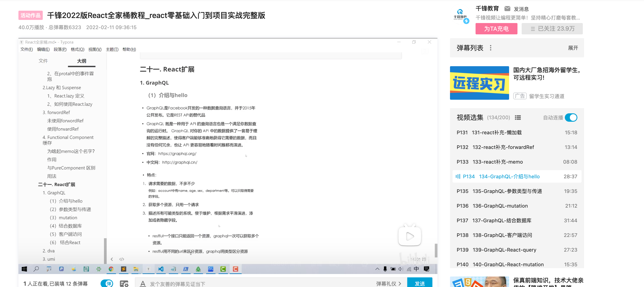Open the 国内大厂急招海外留学生 ad title
The image size is (644, 287).
[x=547, y=74]
